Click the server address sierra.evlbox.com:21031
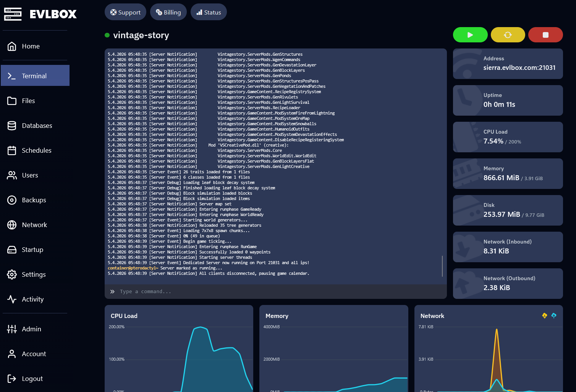Screen dimensions: 576x392 [x=519, y=68]
